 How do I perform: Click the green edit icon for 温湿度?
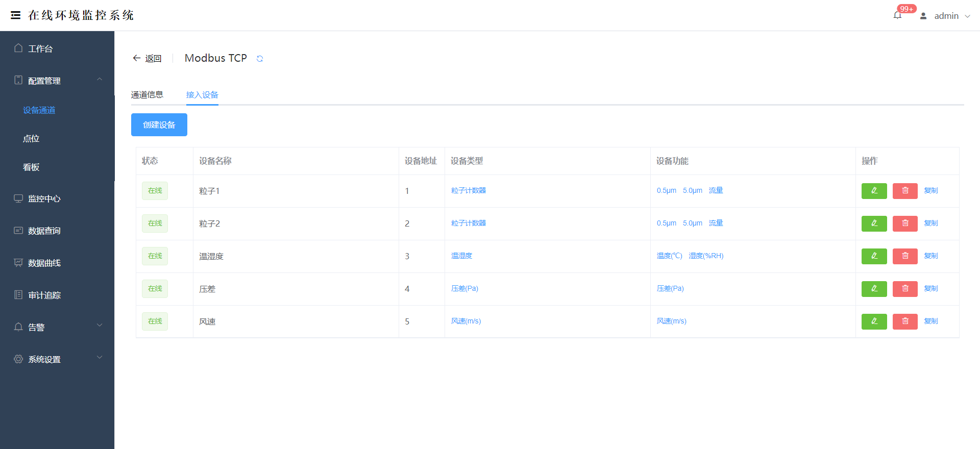(874, 256)
